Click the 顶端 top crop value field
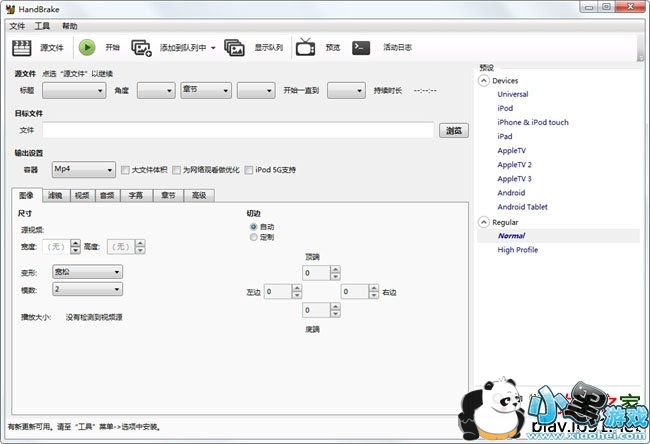 (x=317, y=273)
